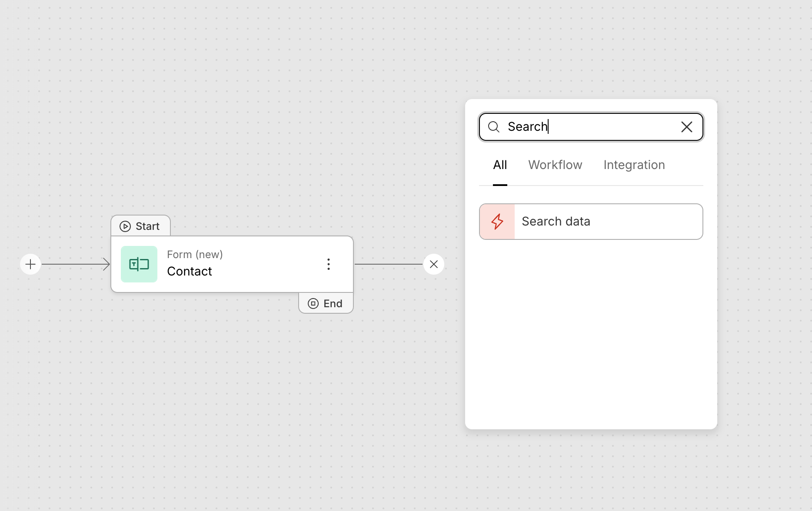Open the three-dot menu on Contact node
Screen dimensions: 812x511
tap(329, 264)
